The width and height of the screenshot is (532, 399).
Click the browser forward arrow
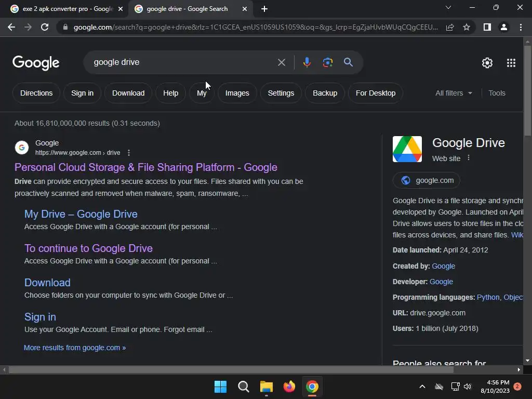pyautogui.click(x=28, y=27)
